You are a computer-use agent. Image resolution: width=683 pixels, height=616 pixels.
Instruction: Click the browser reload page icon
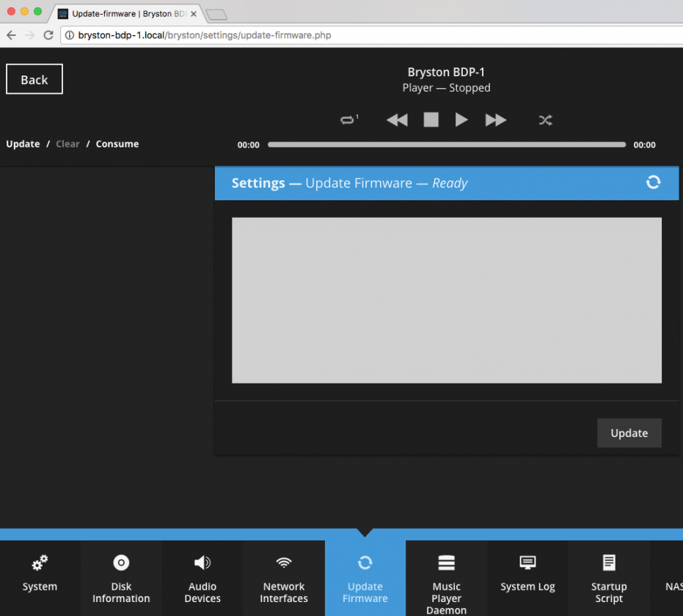click(x=48, y=35)
